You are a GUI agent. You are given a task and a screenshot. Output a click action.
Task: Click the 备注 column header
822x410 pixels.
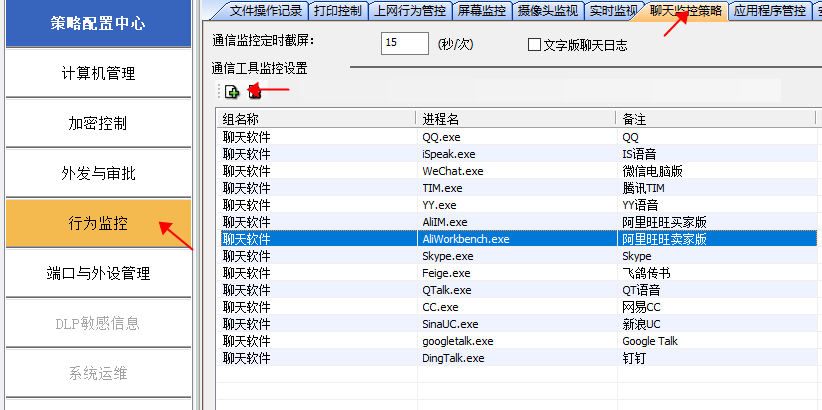coord(715,119)
